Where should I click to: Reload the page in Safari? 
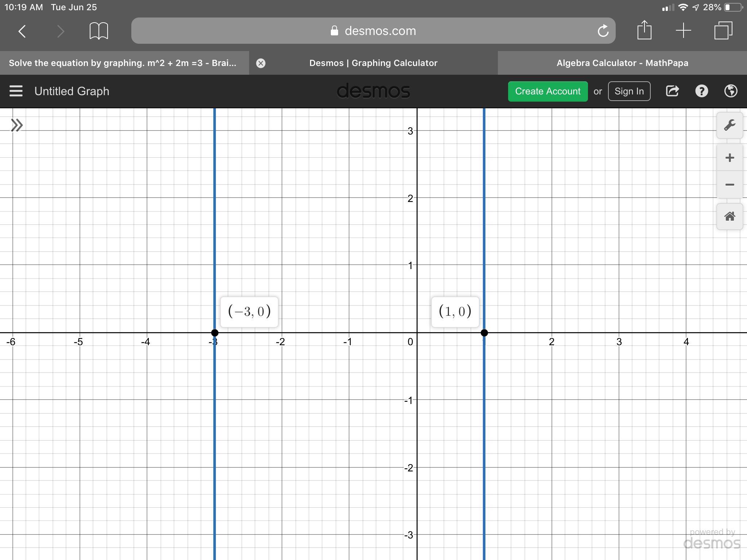click(x=603, y=31)
